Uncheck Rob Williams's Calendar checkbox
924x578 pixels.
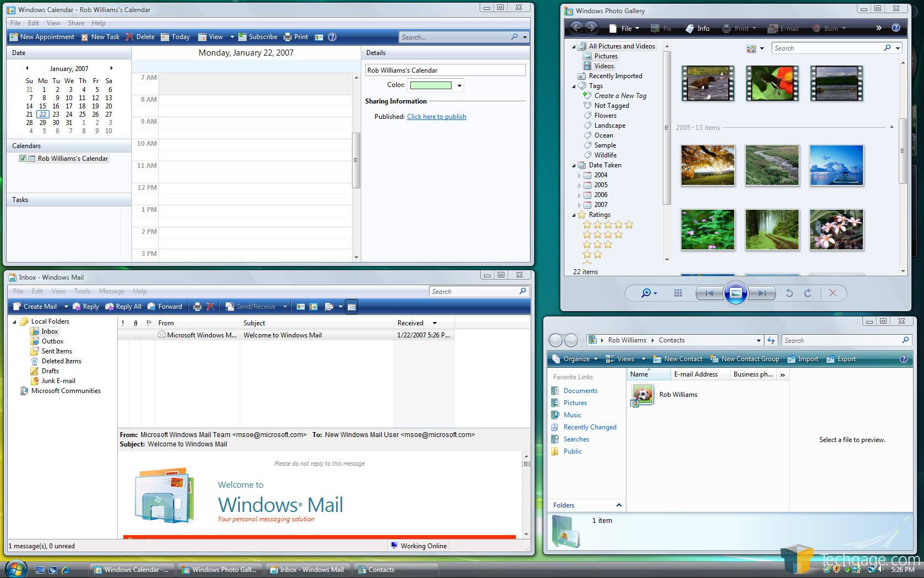pyautogui.click(x=23, y=159)
